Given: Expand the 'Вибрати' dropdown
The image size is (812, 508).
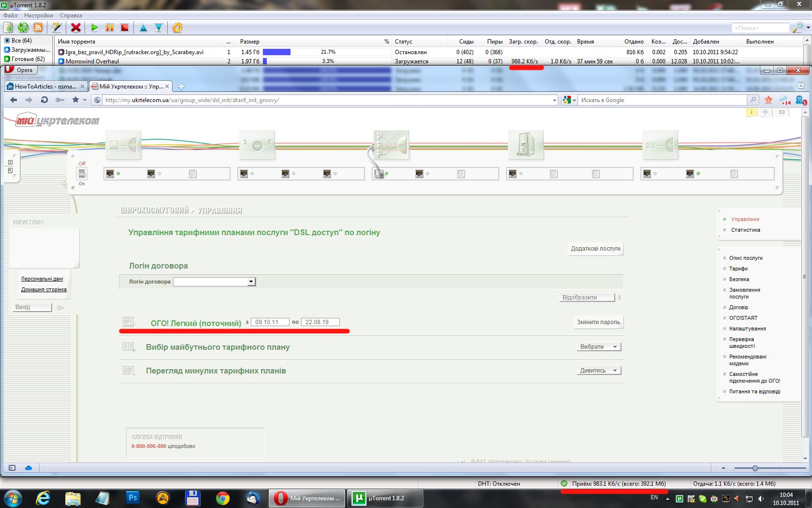Looking at the screenshot, I should 599,347.
